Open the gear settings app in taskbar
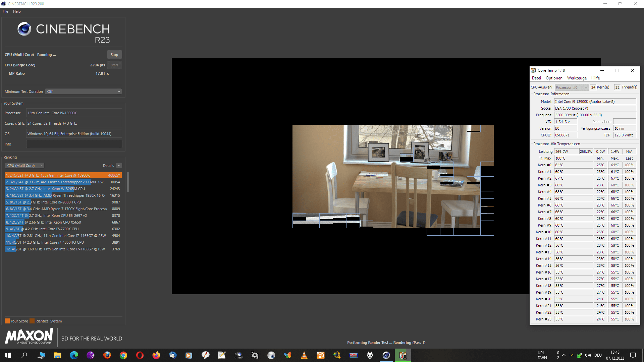The width and height of the screenshot is (644, 362). 255,355
